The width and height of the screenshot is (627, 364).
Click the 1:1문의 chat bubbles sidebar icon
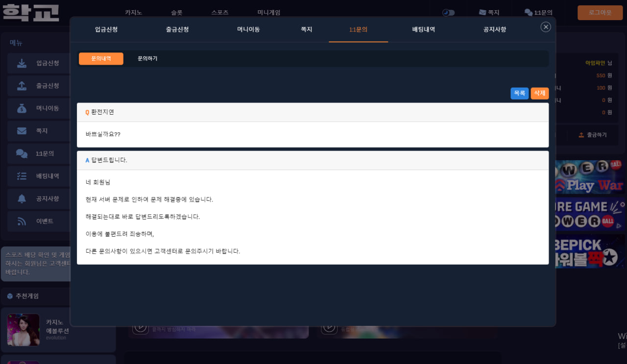coord(22,153)
